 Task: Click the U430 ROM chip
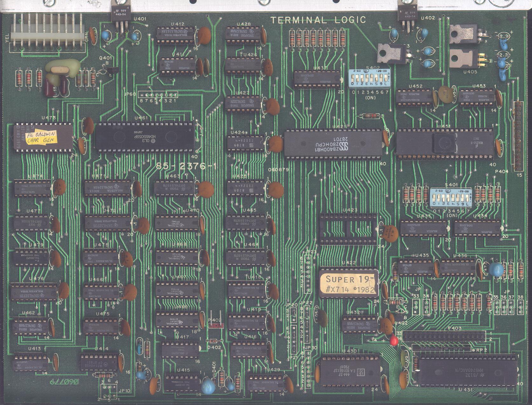(x=350, y=370)
